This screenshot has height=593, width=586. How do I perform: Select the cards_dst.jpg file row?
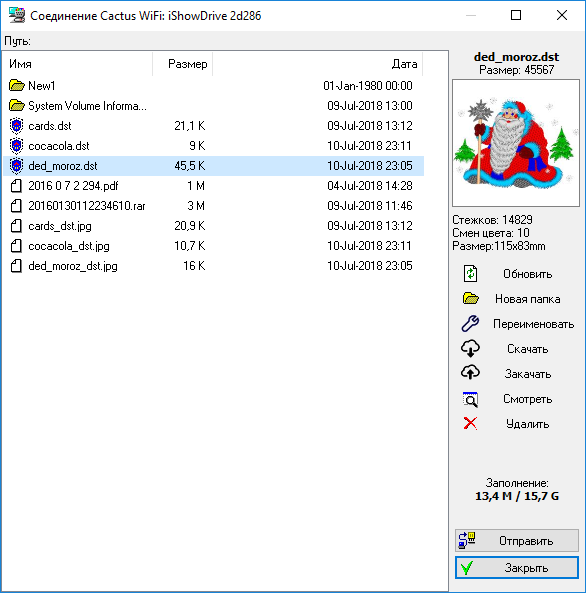pyautogui.click(x=213, y=226)
